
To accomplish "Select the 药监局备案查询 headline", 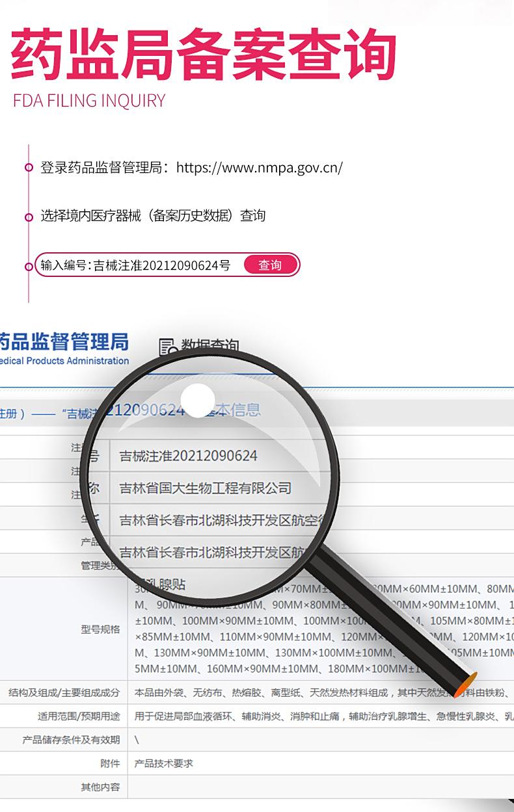I will click(x=204, y=55).
